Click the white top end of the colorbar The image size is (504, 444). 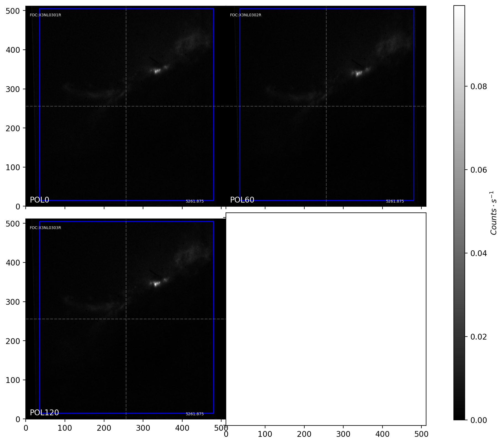tap(459, 8)
